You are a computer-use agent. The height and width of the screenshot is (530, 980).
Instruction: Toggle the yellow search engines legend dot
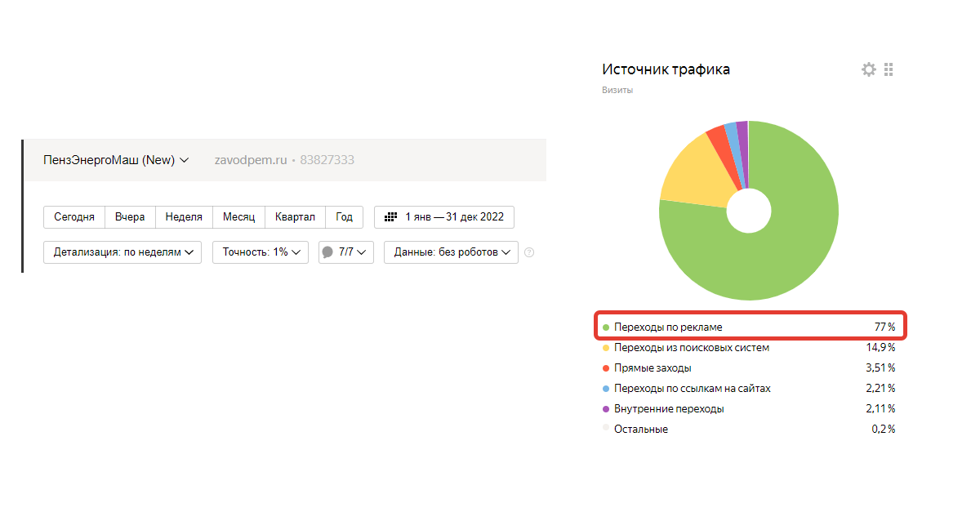click(x=606, y=348)
